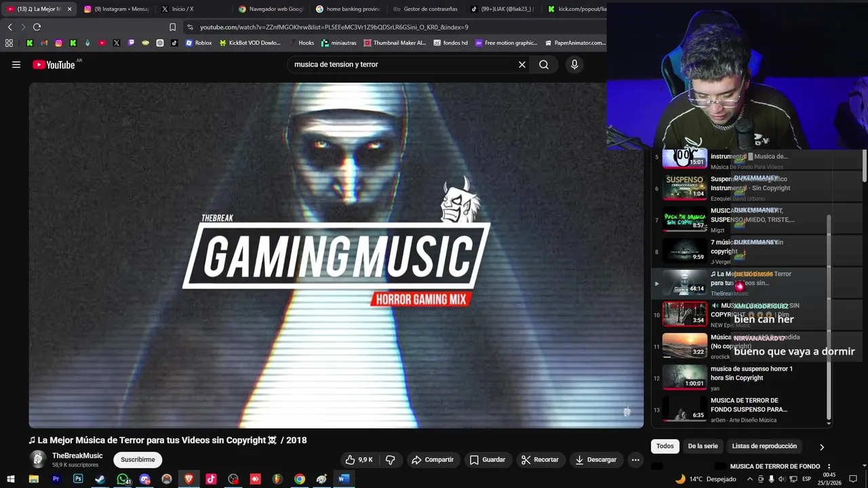Switch to the home banking tab
This screenshot has height=488, width=868.
(x=349, y=9)
